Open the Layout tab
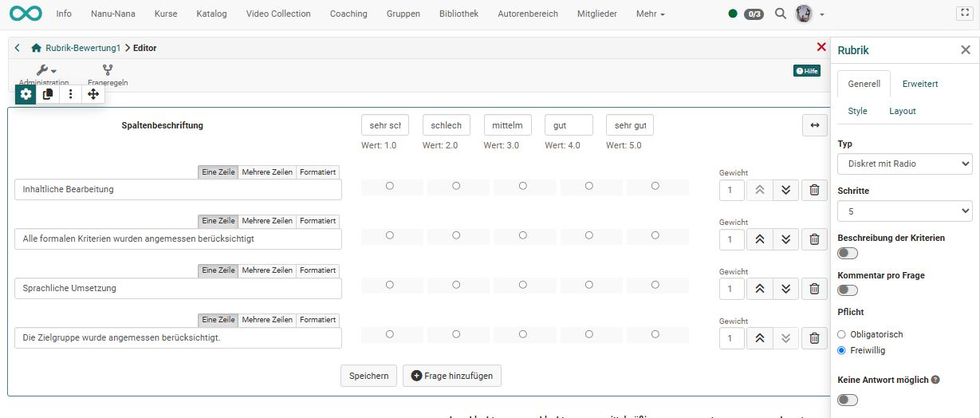This screenshot has width=980, height=418. pyautogui.click(x=903, y=111)
